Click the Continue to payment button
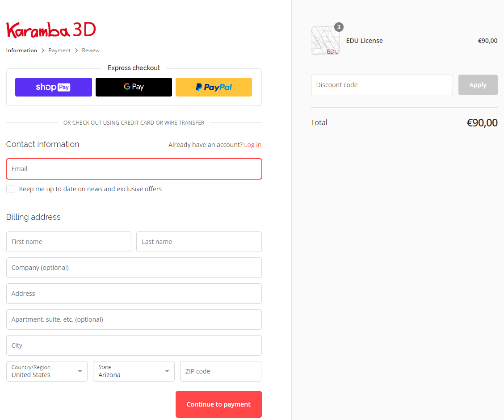This screenshot has height=420, width=504. [x=218, y=404]
